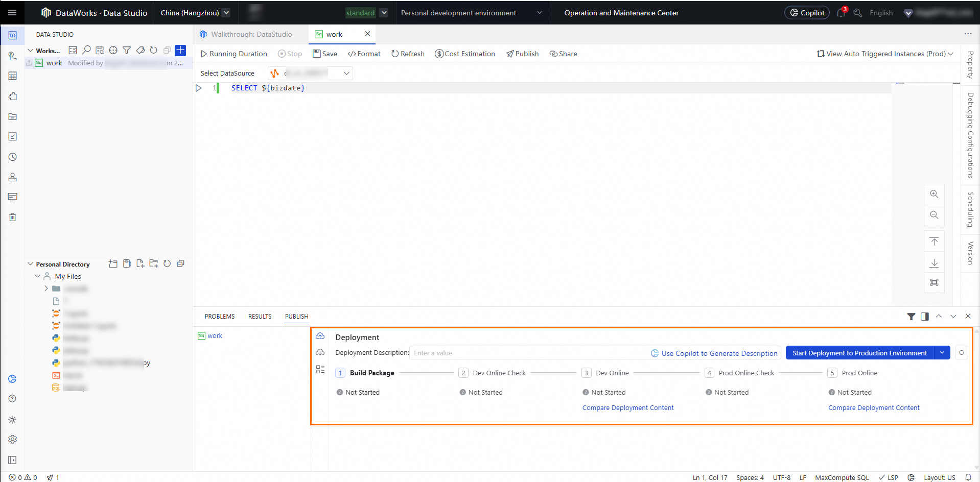Click the Save toolbar button
This screenshot has height=482, width=980.
coord(325,54)
